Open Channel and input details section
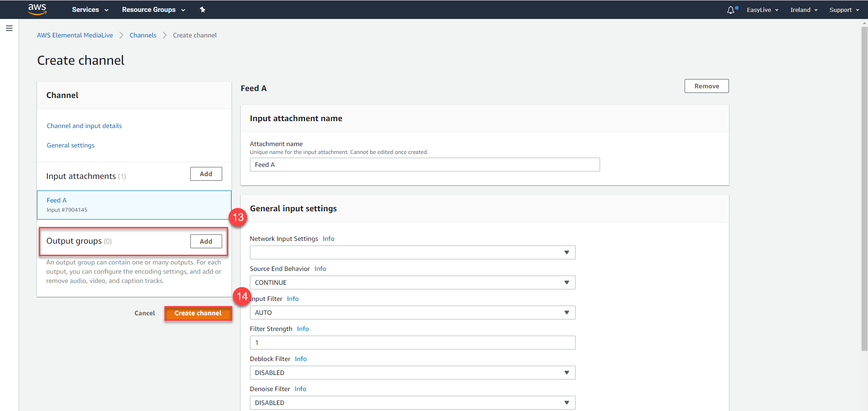 pyautogui.click(x=84, y=126)
